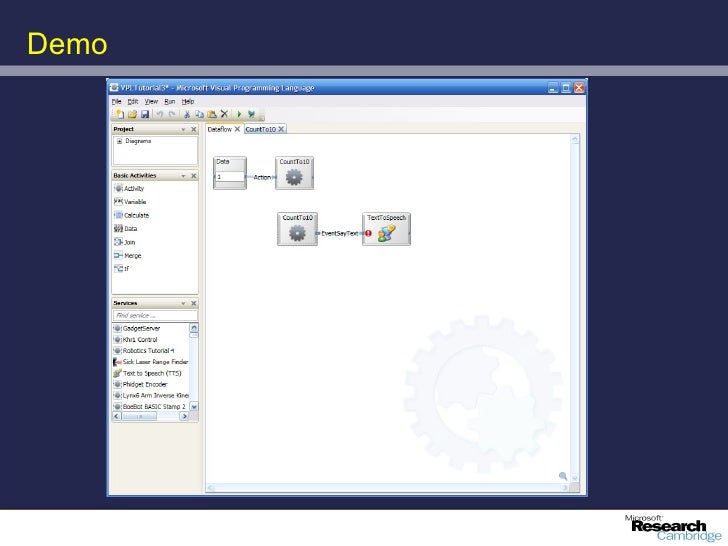Click the gear icon of the lower CountTo10 block
The height and width of the screenshot is (546, 728).
pos(297,233)
